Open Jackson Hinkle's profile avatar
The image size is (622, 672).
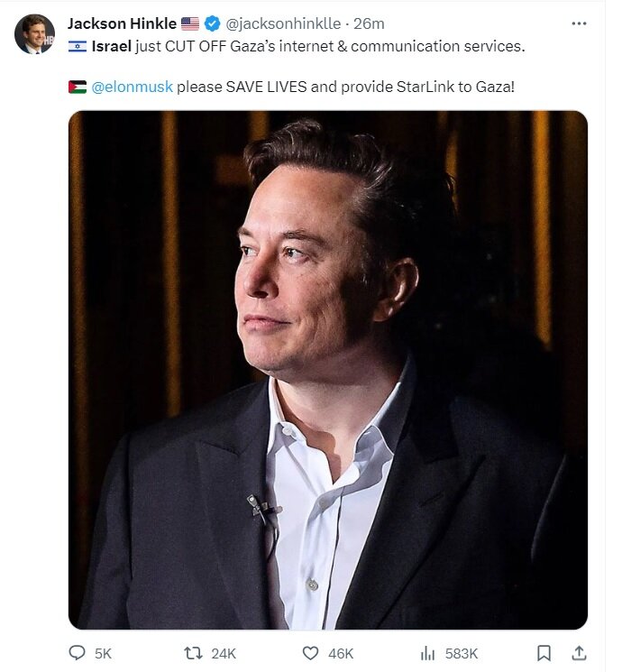(34, 34)
